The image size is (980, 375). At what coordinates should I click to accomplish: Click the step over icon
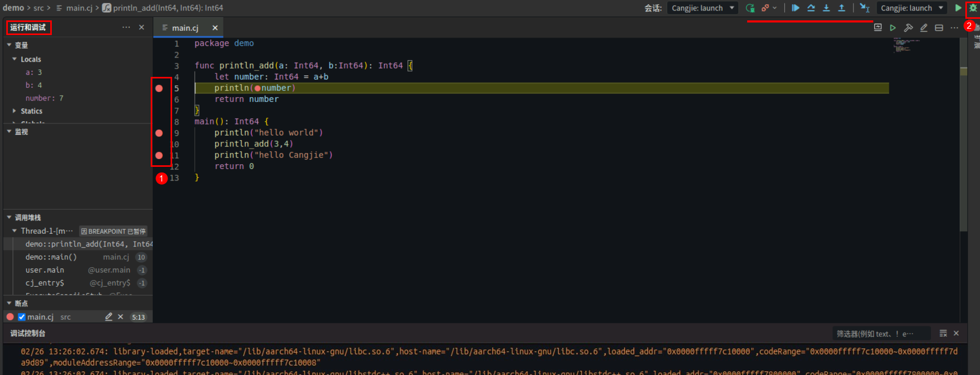coord(811,8)
